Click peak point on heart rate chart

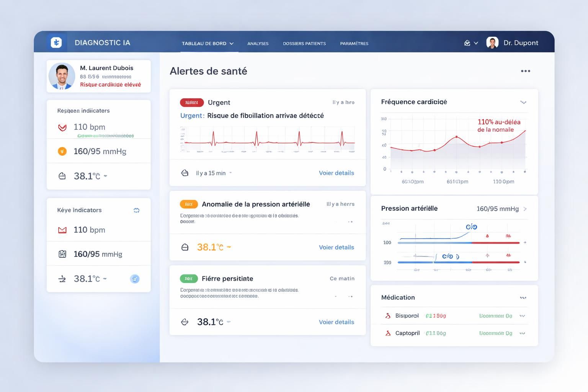456,137
